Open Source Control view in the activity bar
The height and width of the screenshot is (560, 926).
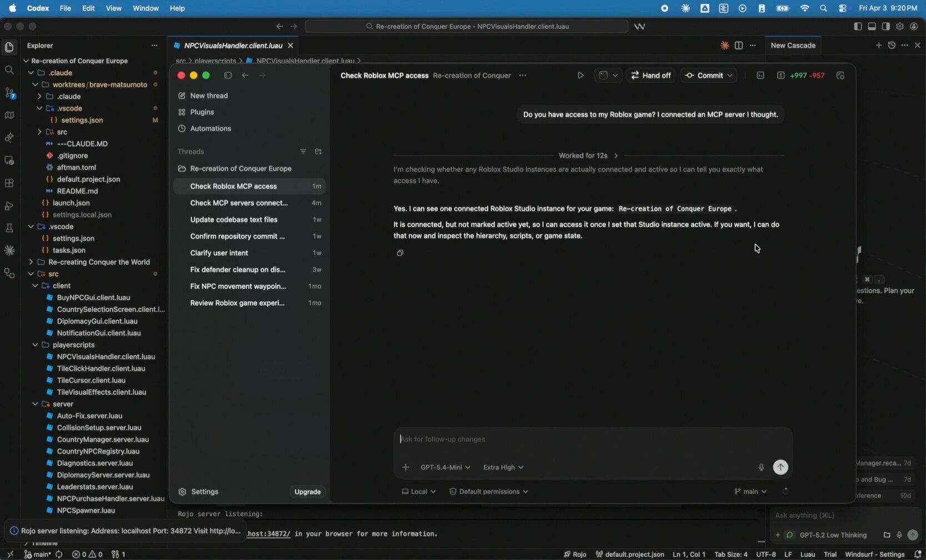tap(9, 93)
